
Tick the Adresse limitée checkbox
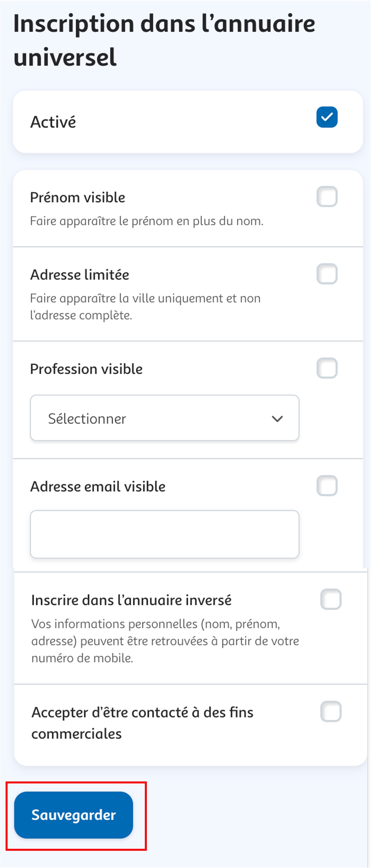(x=327, y=274)
